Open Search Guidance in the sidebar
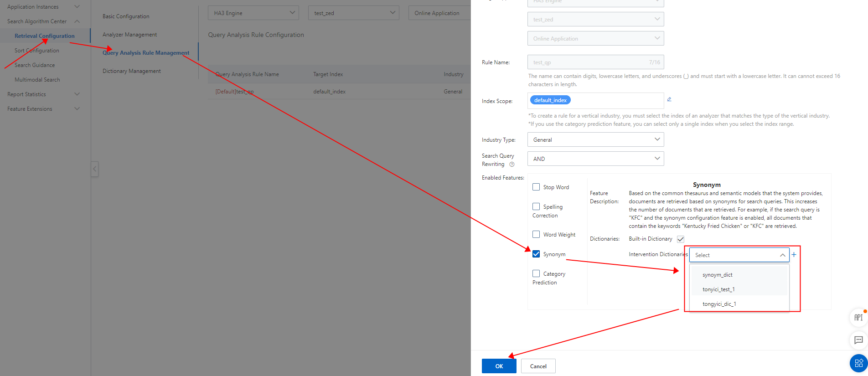 coord(35,65)
